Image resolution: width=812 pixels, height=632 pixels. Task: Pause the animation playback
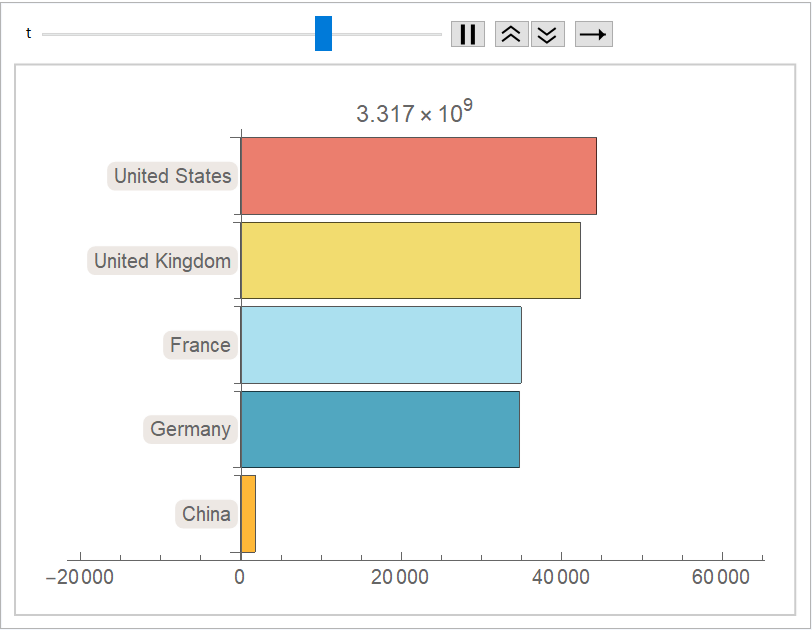[467, 34]
